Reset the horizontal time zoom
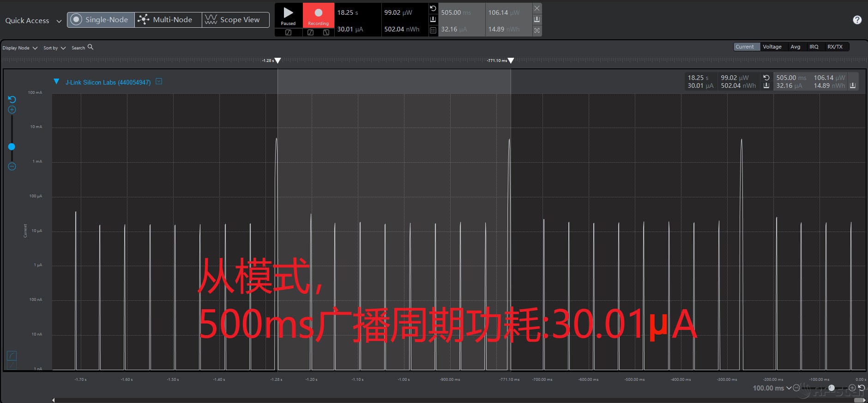The height and width of the screenshot is (403, 868). tap(862, 388)
